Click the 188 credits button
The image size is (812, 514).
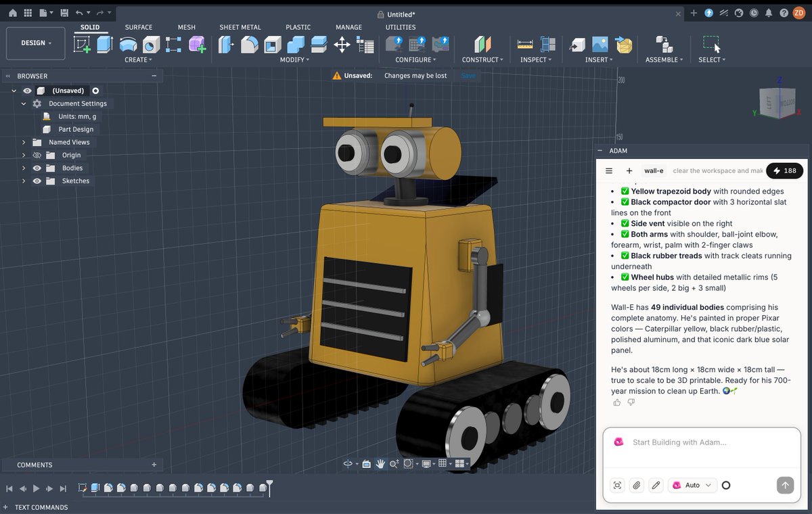pyautogui.click(x=785, y=171)
